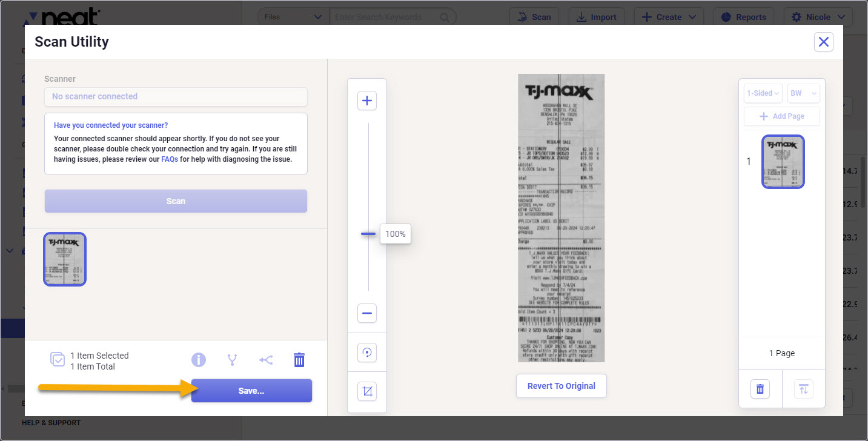Screen dimensions: 868x441
Task: Open the 1-Sided dropdown
Action: click(763, 93)
